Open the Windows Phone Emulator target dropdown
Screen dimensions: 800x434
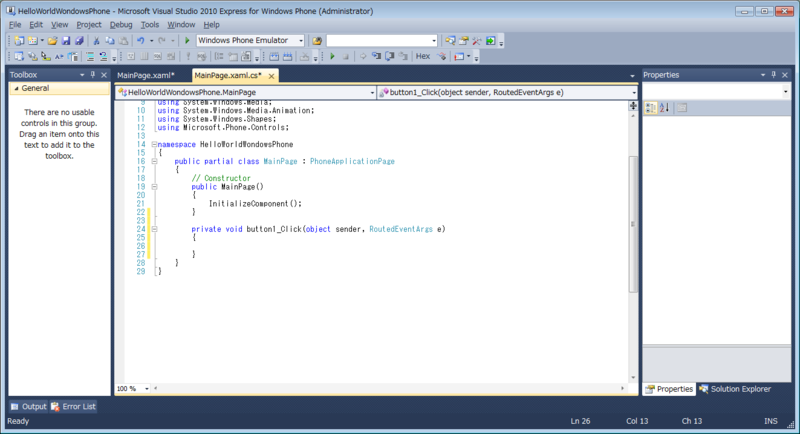(301, 41)
